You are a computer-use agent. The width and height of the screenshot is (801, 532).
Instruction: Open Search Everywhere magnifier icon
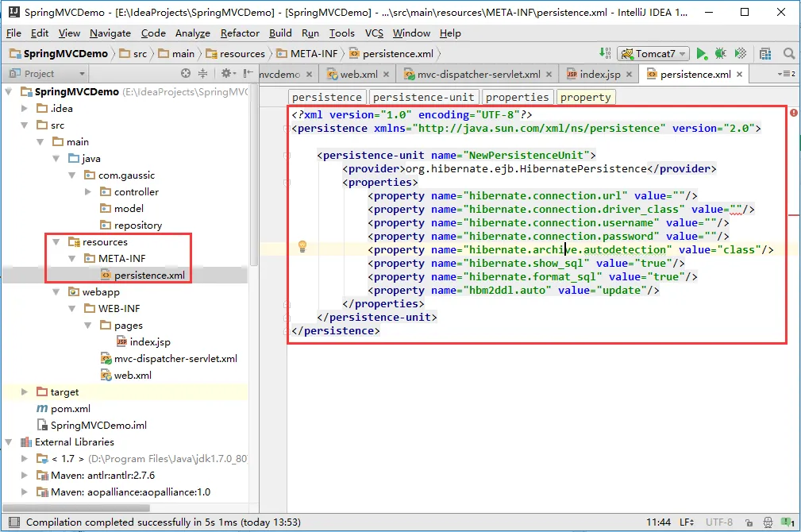[789, 54]
